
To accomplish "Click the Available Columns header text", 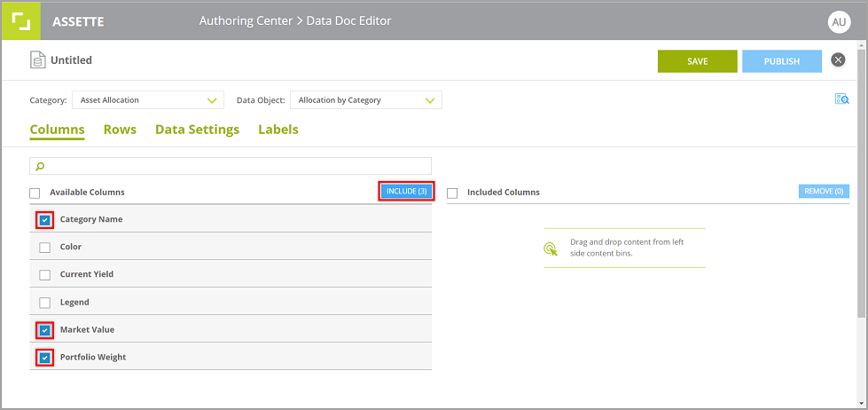I will pos(88,193).
